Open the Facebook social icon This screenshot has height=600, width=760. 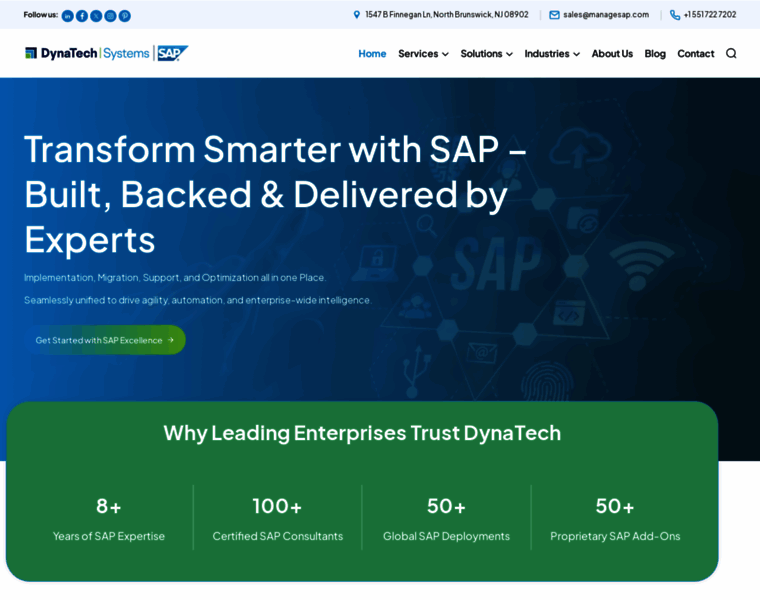click(x=82, y=15)
